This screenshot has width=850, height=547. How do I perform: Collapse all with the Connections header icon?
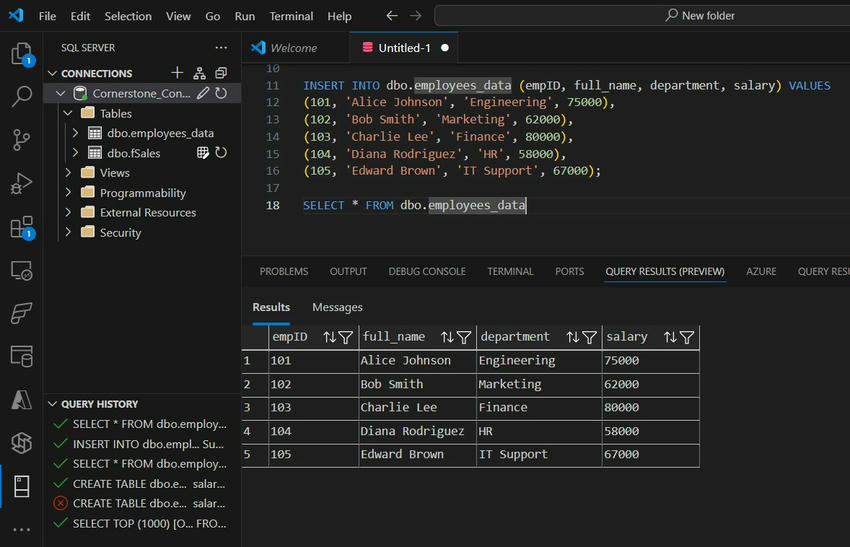(221, 73)
